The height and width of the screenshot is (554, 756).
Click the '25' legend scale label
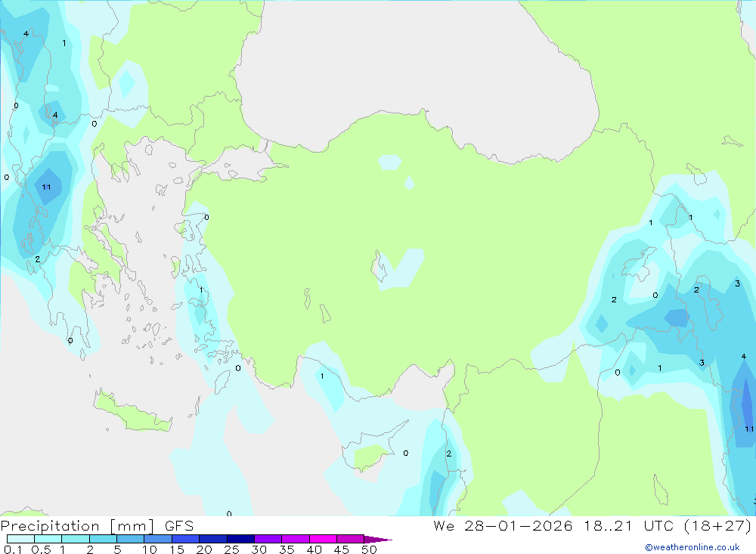coord(231,549)
